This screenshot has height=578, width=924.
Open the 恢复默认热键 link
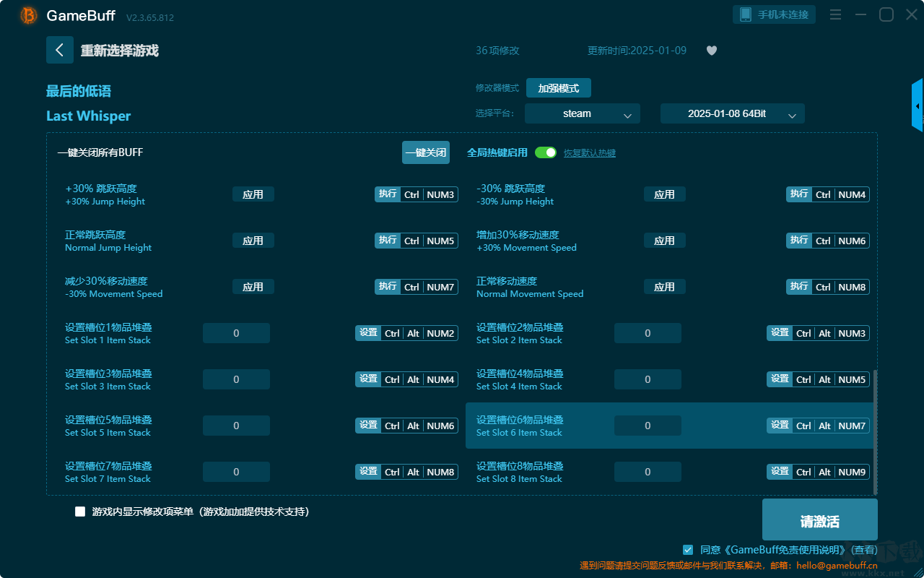590,153
